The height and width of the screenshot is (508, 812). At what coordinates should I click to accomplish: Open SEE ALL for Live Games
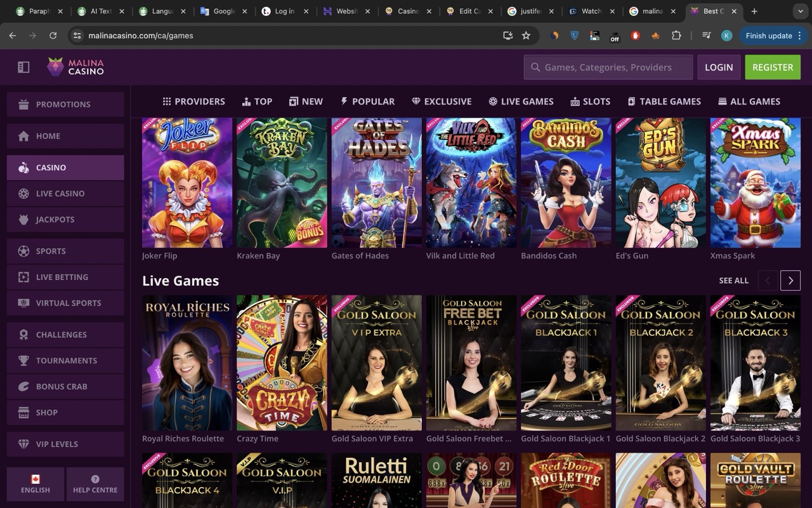tap(734, 280)
